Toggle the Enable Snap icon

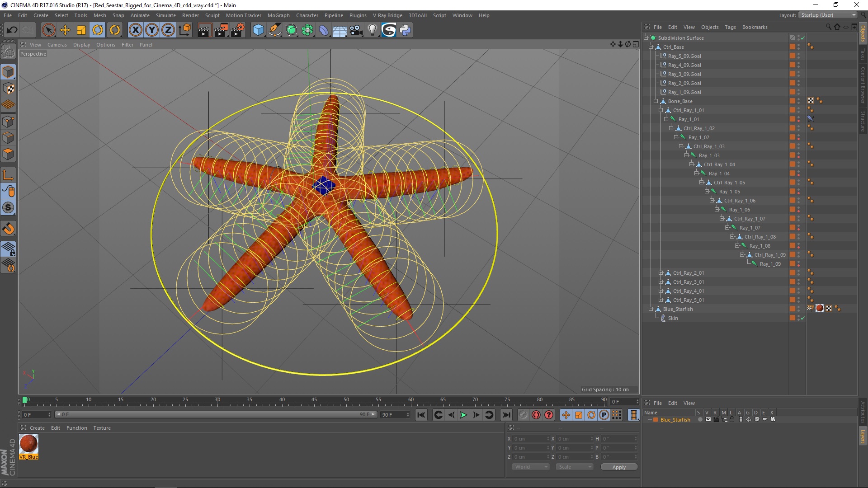8,229
